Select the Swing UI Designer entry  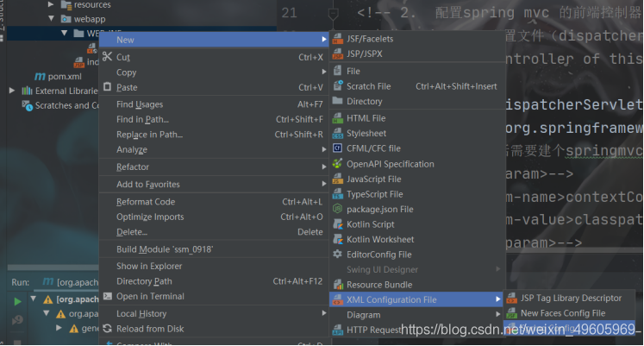pyautogui.click(x=417, y=269)
